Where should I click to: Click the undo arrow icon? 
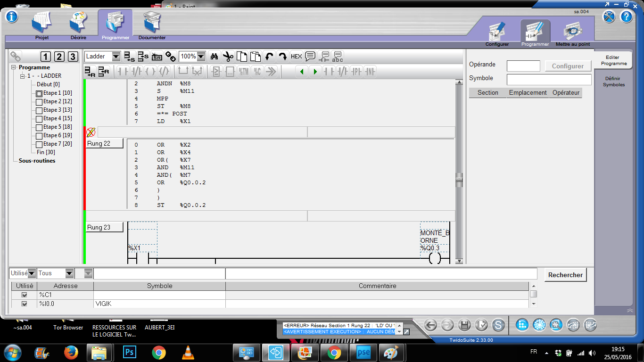click(x=269, y=57)
